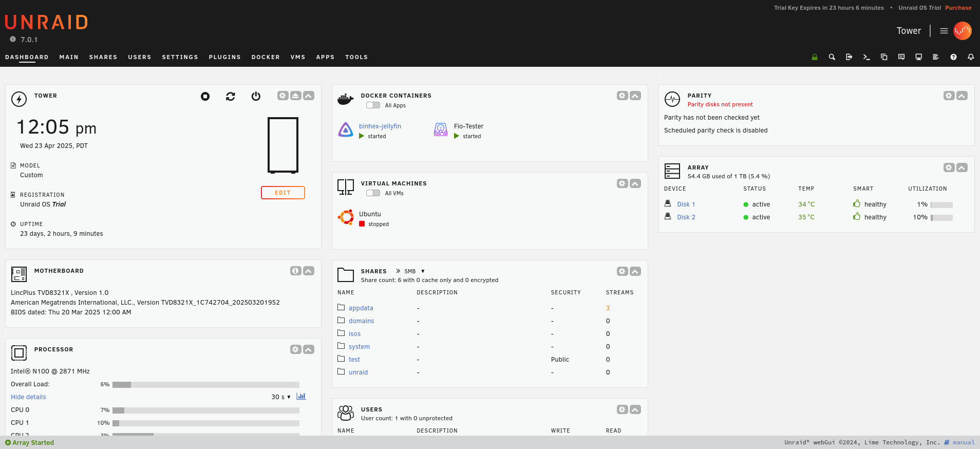Open the manual link in footer
This screenshot has width=980, height=449.
964,442
